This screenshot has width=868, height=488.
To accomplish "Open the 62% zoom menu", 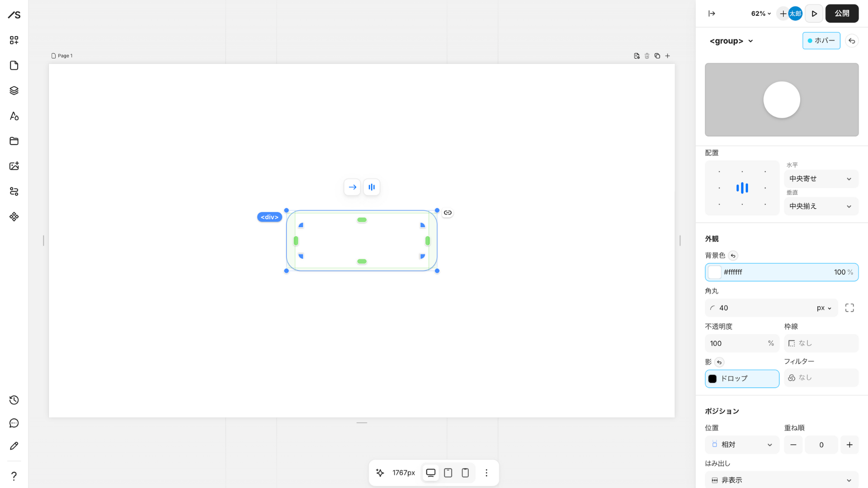I will point(761,14).
